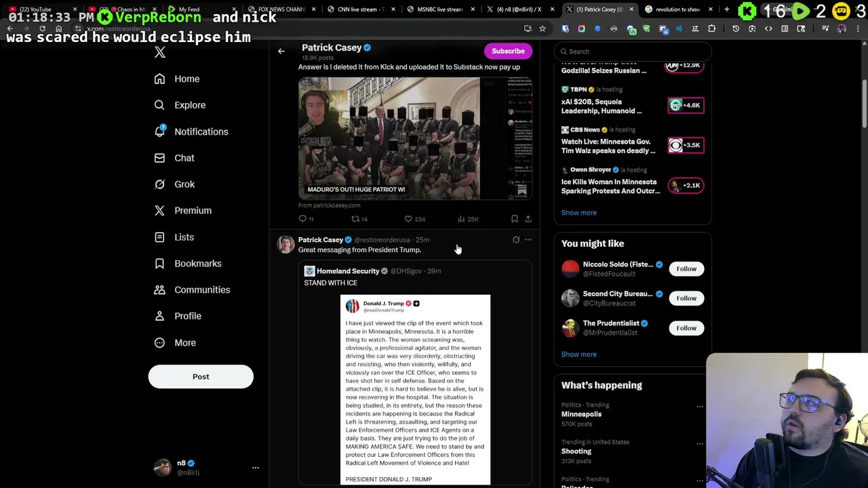
Task: Click share icon on Maduro video post
Action: coord(528,219)
